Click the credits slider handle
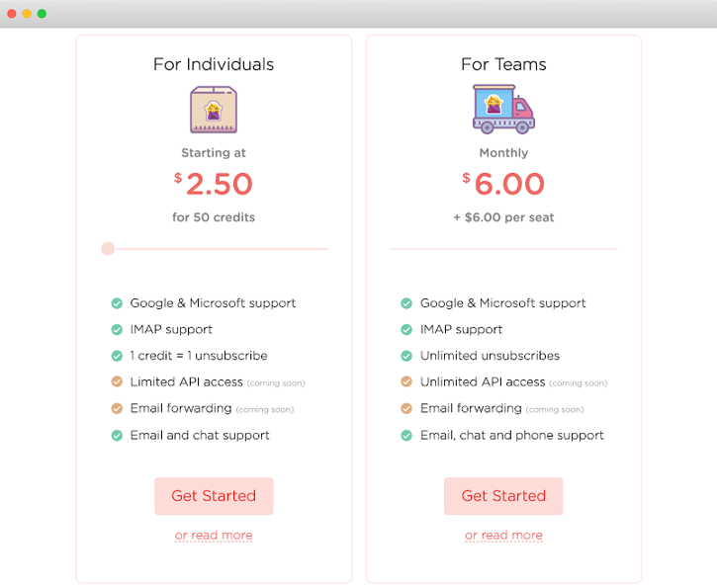The width and height of the screenshot is (717, 588). click(108, 249)
